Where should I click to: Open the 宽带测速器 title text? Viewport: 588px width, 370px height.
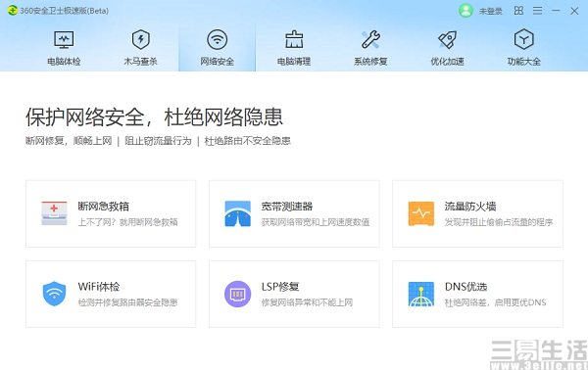tap(287, 207)
